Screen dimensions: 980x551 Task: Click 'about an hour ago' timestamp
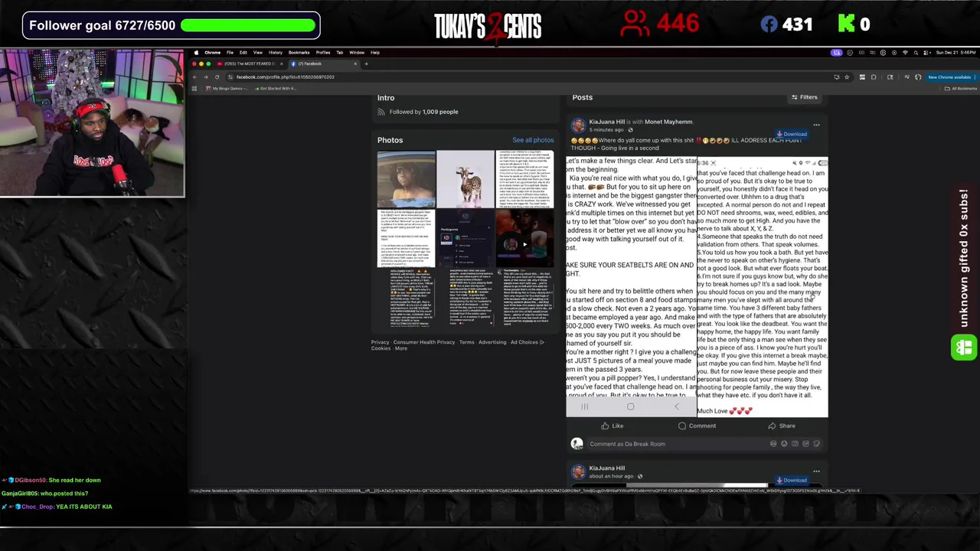click(x=612, y=476)
